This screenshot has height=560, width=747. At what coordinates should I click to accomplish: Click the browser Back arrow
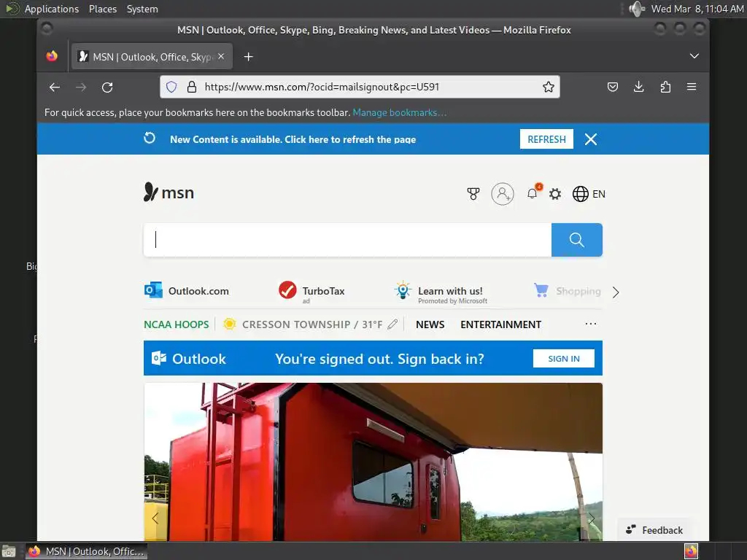pyautogui.click(x=55, y=87)
